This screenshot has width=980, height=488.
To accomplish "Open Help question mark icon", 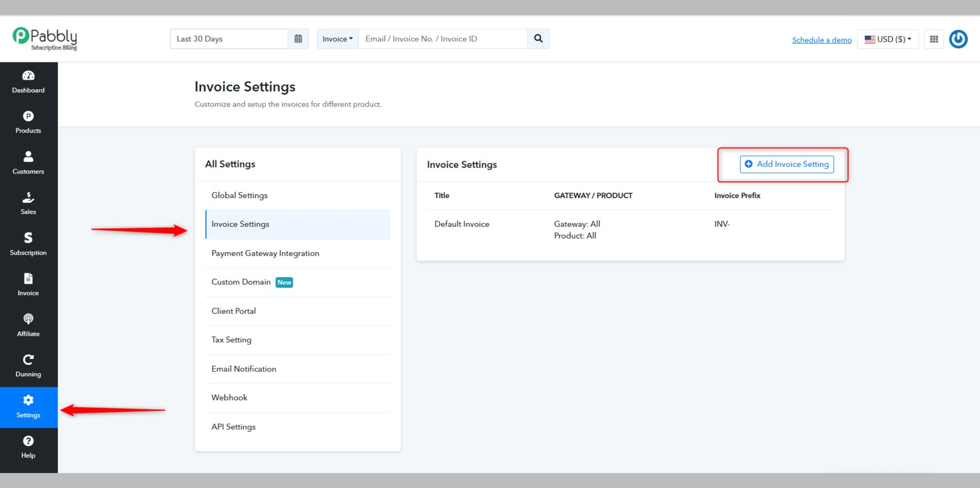I will [28, 441].
